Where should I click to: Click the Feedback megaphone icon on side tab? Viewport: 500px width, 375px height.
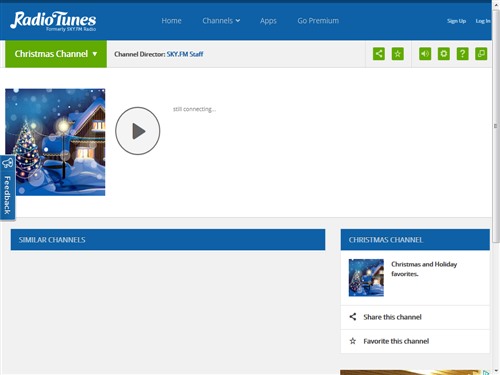coord(7,163)
